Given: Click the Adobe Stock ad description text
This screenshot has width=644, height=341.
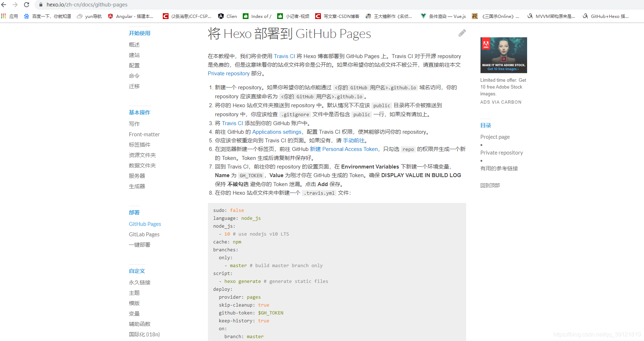Looking at the screenshot, I should click(x=503, y=87).
